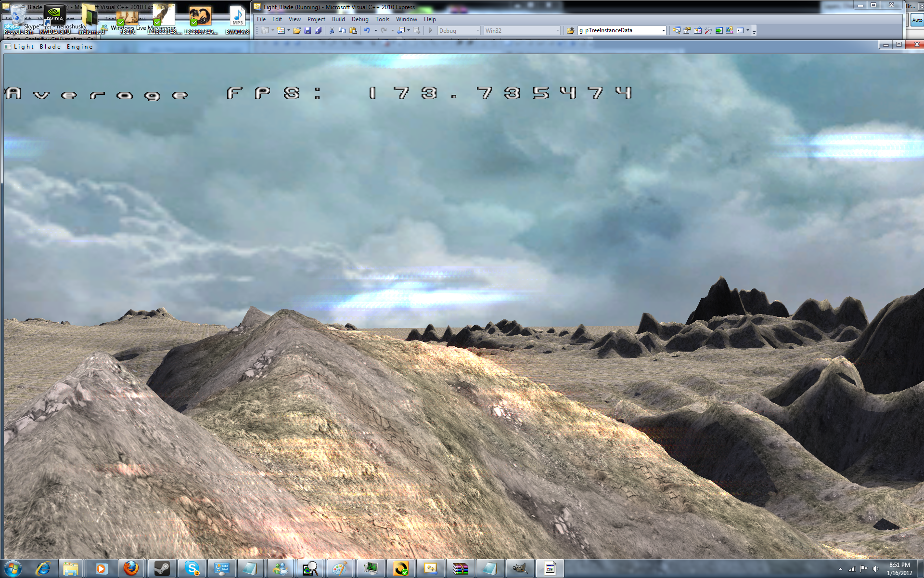This screenshot has width=924, height=578.
Task: Click the Toolbox wrench and hammer icon
Action: coord(708,30)
